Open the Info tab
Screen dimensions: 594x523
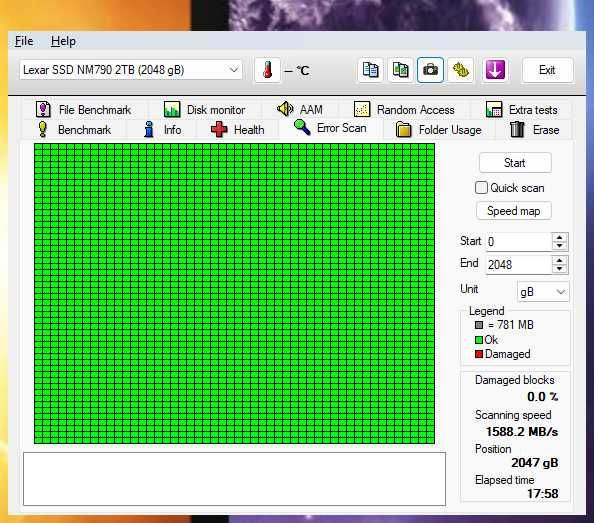(x=163, y=130)
